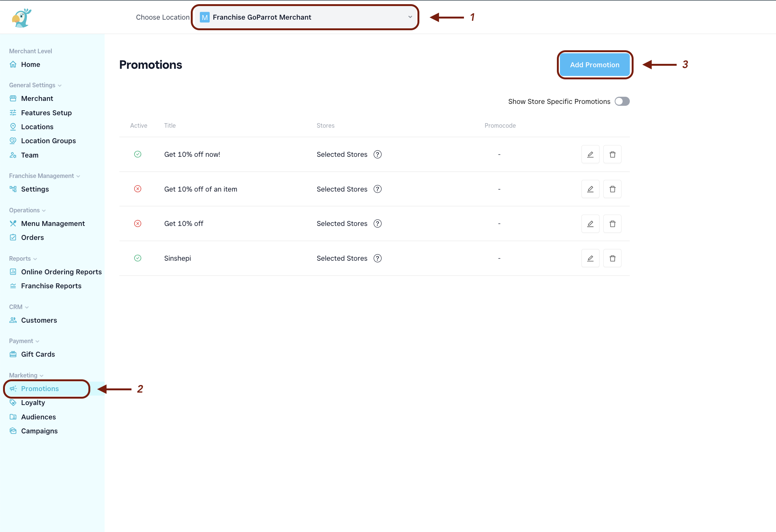Image resolution: width=776 pixels, height=532 pixels.
Task: Click the inactive red icon for 'Get 10% off of an item'
Action: click(138, 189)
